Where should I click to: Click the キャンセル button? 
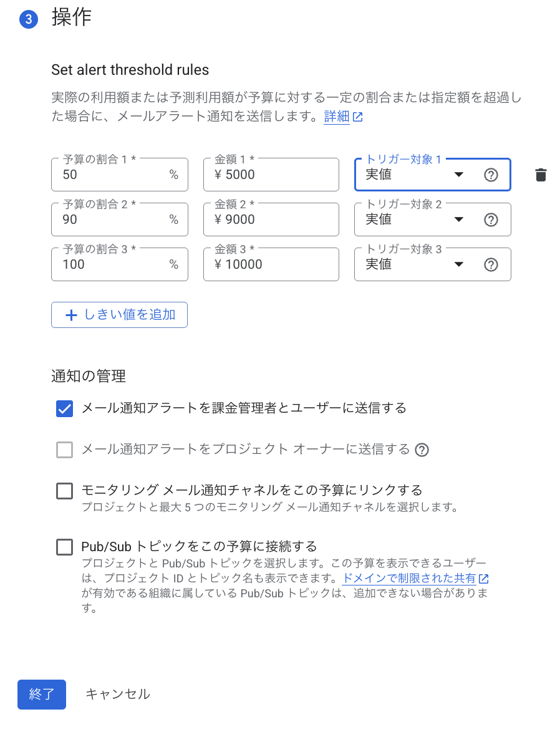[118, 694]
